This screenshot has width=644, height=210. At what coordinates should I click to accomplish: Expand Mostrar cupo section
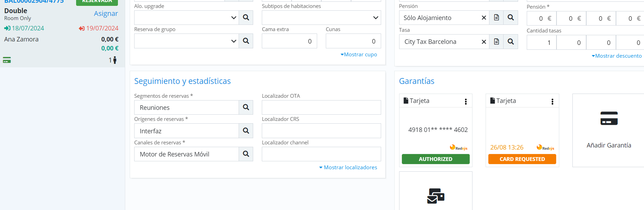(359, 55)
